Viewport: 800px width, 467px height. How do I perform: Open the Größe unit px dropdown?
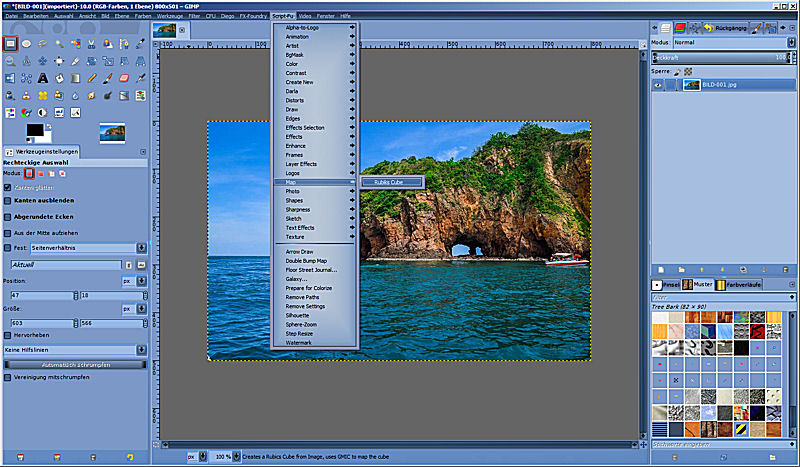coord(134,309)
